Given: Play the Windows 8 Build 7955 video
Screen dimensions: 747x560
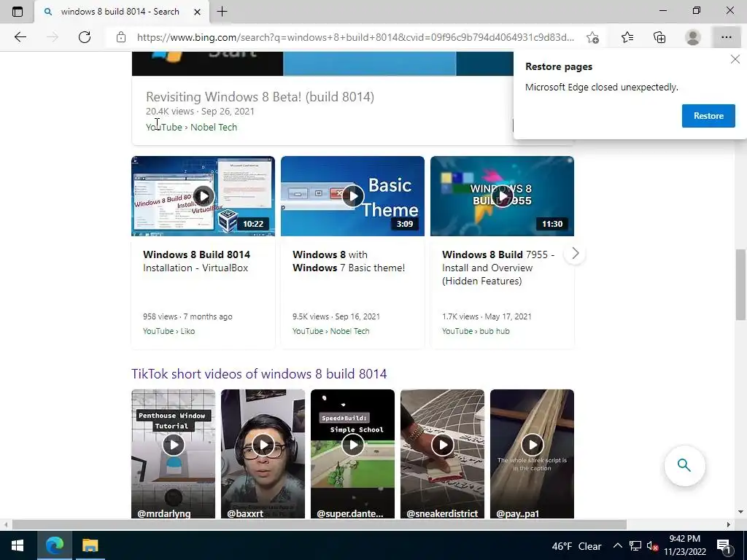Looking at the screenshot, I should (502, 195).
